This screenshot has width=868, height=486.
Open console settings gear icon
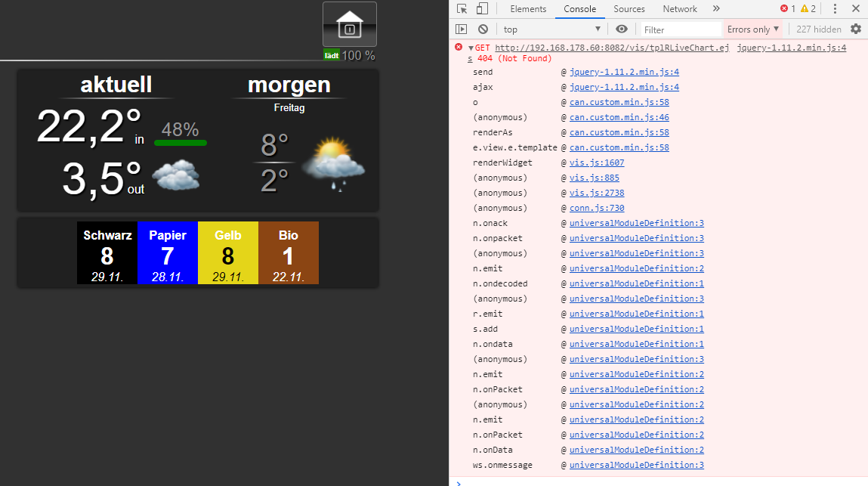856,29
